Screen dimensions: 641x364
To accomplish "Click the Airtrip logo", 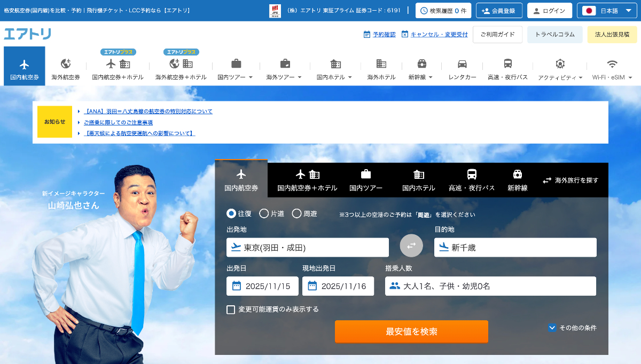I will [28, 34].
